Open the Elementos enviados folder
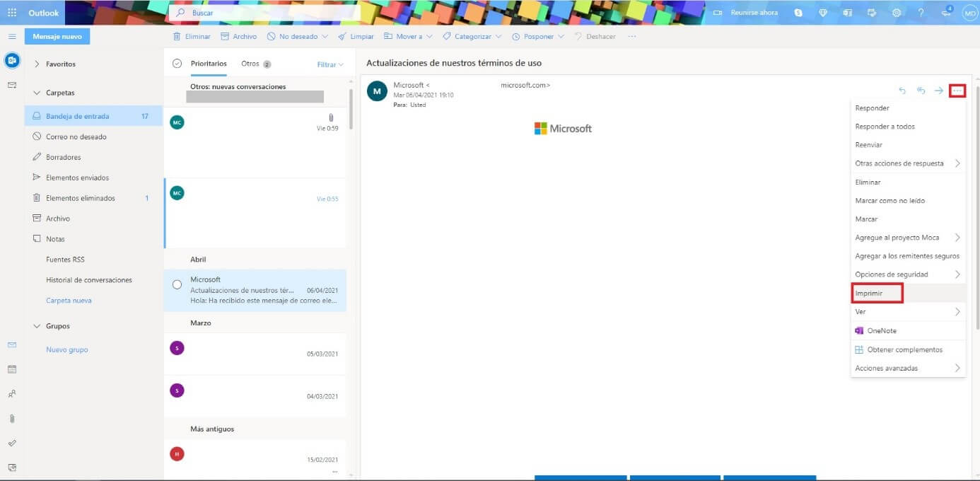Image resolution: width=980 pixels, height=481 pixels. pyautogui.click(x=93, y=178)
